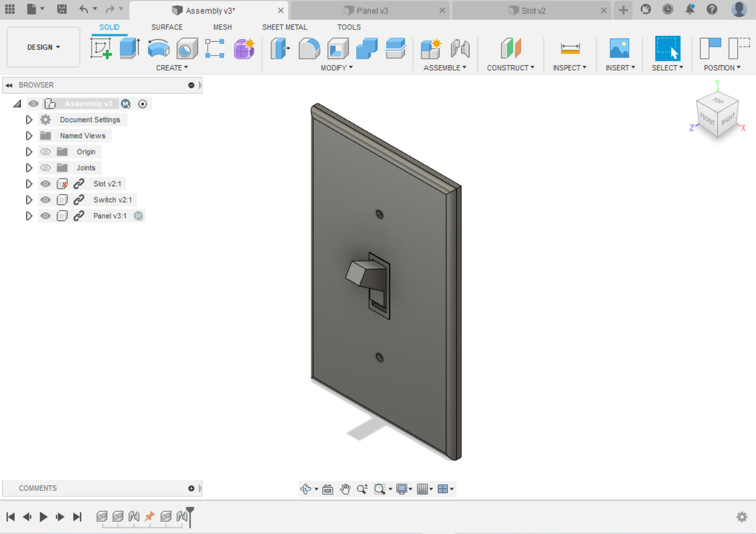The width and height of the screenshot is (756, 534).
Task: Expand the Document Settings node
Action: tap(29, 119)
